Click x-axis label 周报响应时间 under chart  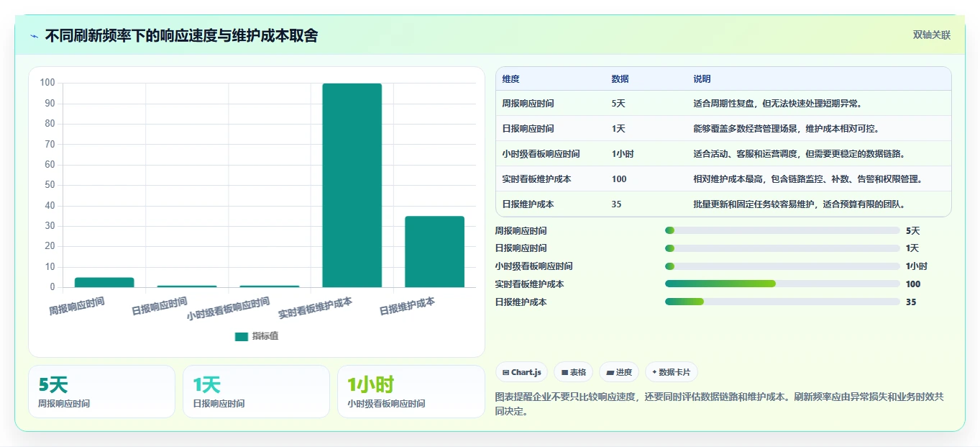point(77,307)
